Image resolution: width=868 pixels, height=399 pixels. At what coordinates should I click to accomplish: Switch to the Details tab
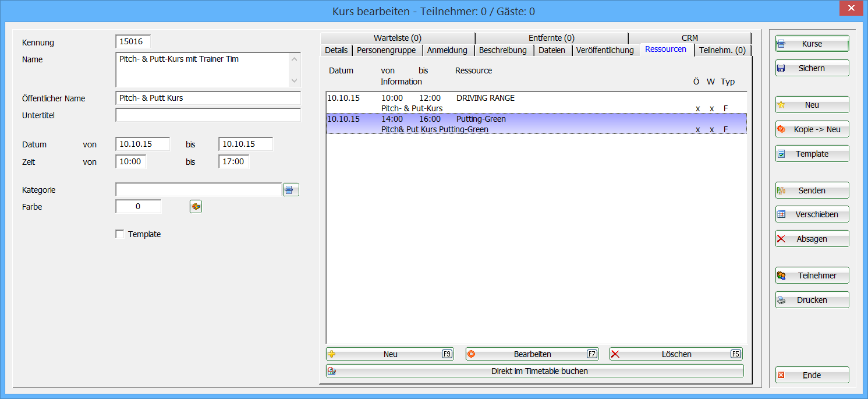click(x=336, y=50)
